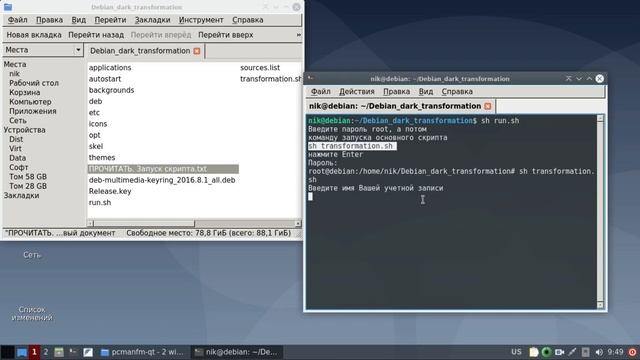Screen dimensions: 640x360
Task: Open the clipboard notes tray icon
Action: pos(533,352)
